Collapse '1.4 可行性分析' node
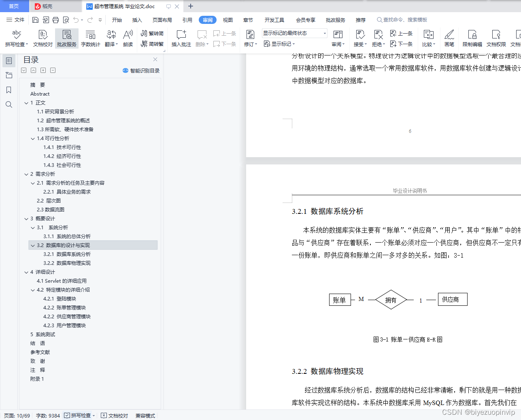Image resolution: width=521 pixels, height=420 pixels. [x=33, y=139]
